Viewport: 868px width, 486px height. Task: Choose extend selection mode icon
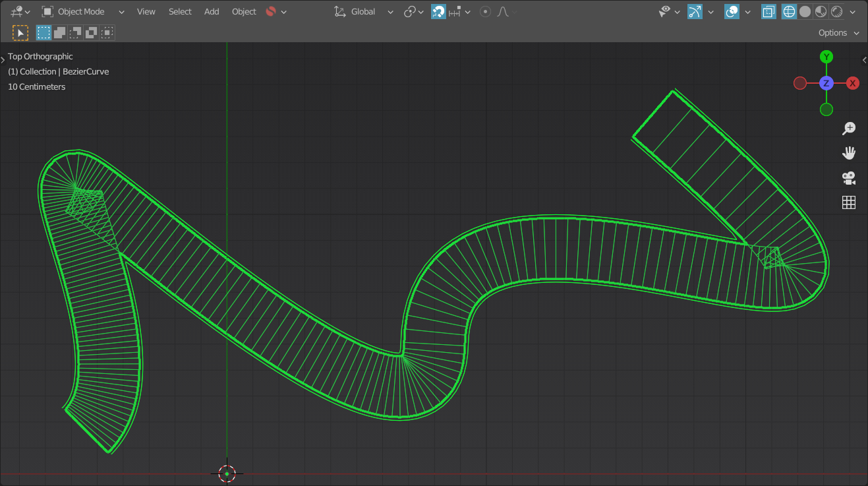[59, 32]
